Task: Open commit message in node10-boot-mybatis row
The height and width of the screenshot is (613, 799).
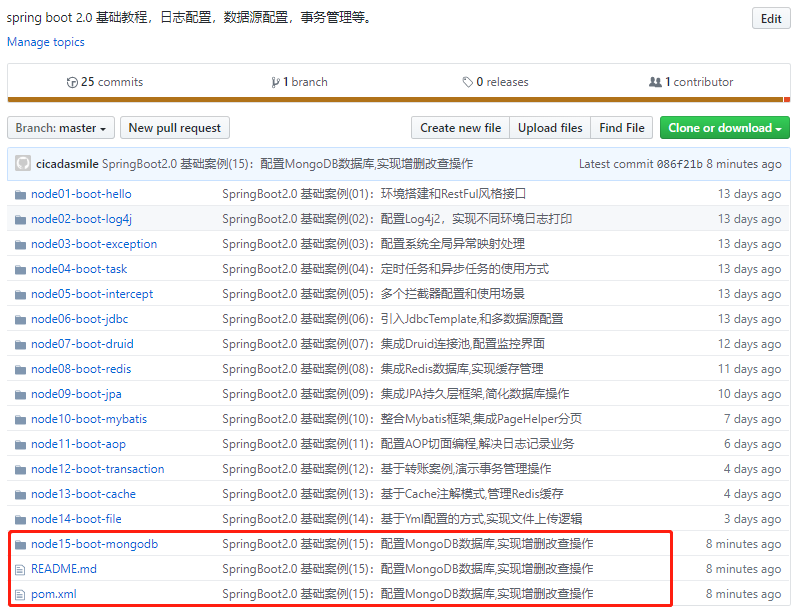Action: click(402, 419)
